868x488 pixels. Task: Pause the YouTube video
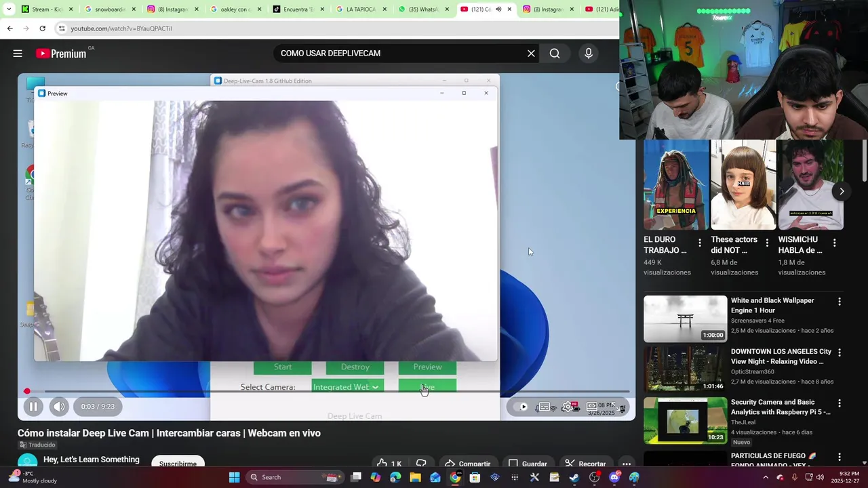33,407
